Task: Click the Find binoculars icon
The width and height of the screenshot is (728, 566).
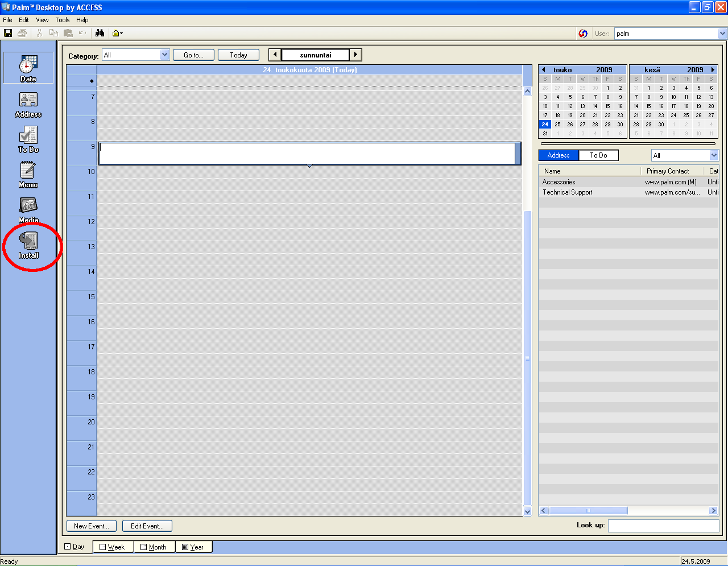Action: pyautogui.click(x=100, y=33)
